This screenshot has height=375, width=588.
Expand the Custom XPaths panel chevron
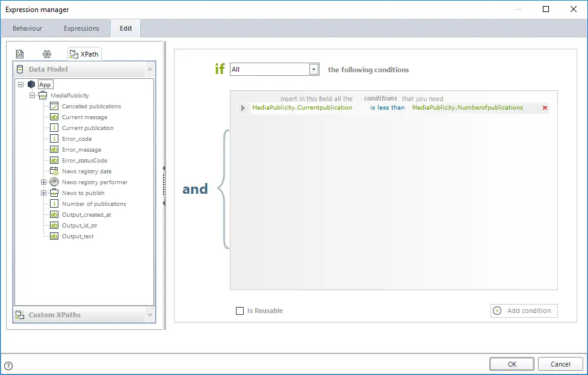click(150, 315)
